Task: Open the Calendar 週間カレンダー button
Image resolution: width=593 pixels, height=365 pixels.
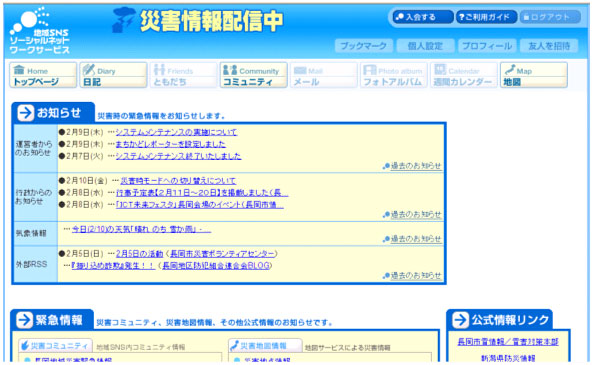Action: coord(464,75)
